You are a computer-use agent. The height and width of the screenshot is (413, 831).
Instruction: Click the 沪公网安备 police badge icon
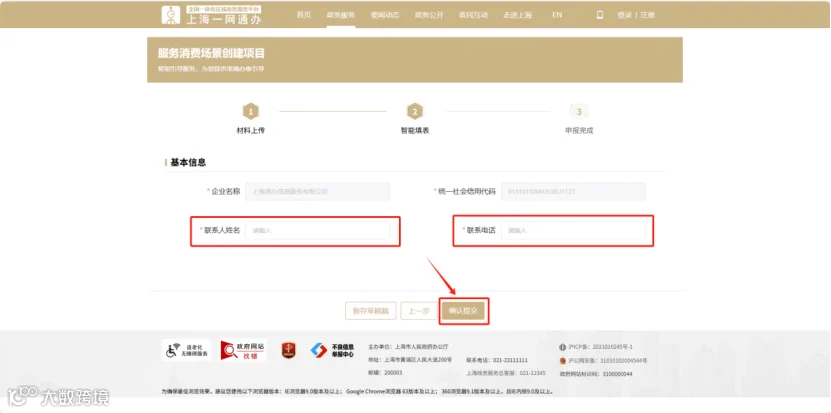(x=563, y=361)
